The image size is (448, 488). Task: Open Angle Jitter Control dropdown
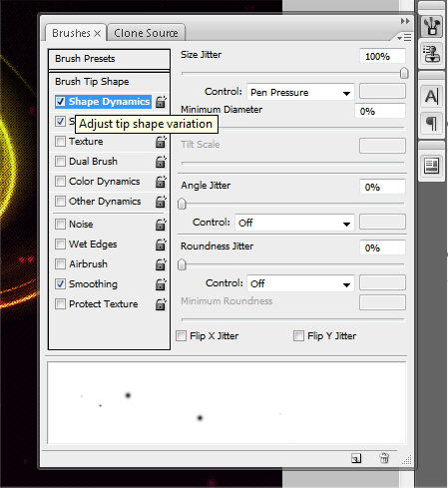click(294, 223)
